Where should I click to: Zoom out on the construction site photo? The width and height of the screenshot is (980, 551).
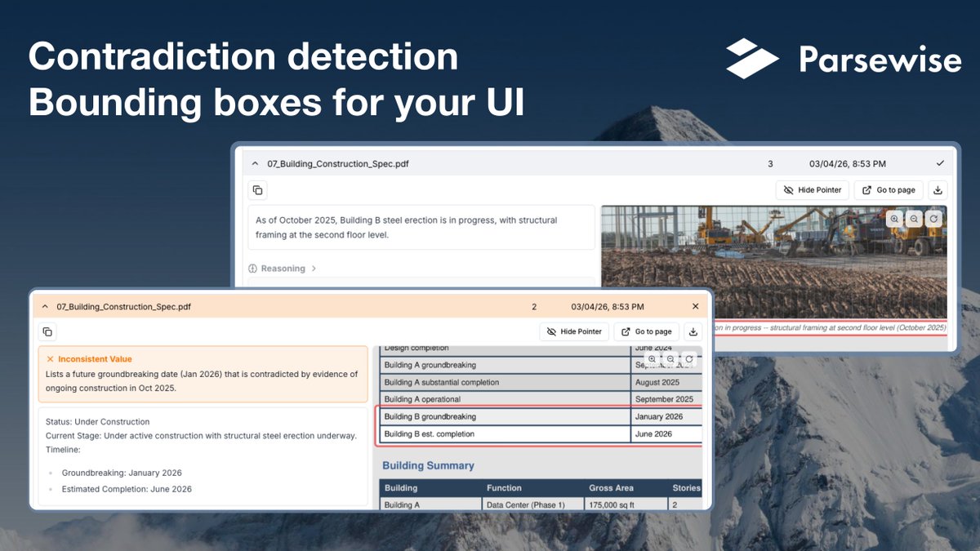(915, 219)
